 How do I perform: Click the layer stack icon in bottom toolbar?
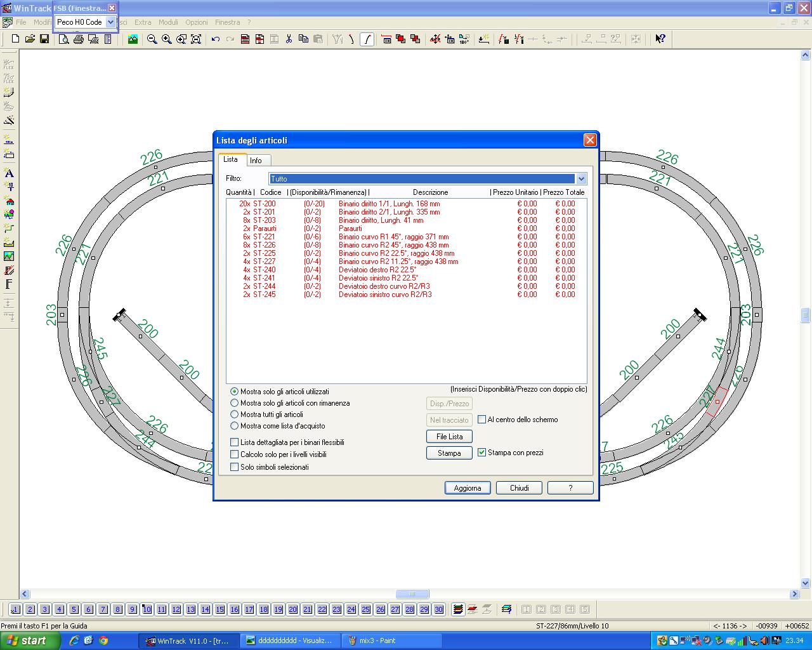(x=458, y=609)
